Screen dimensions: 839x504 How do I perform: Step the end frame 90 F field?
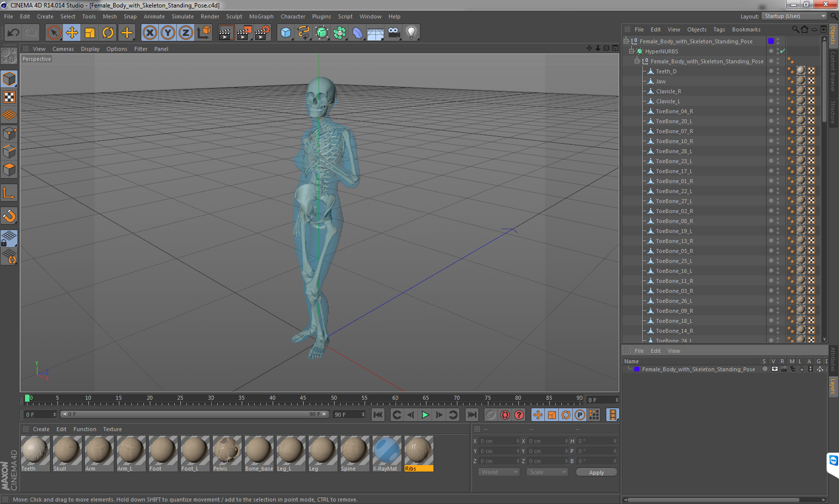click(363, 415)
